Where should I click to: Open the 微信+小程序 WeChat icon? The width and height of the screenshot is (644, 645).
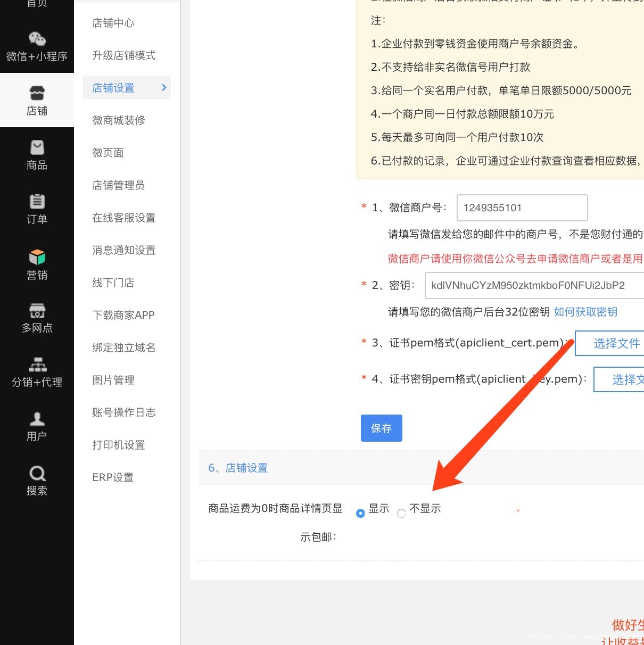tap(37, 39)
